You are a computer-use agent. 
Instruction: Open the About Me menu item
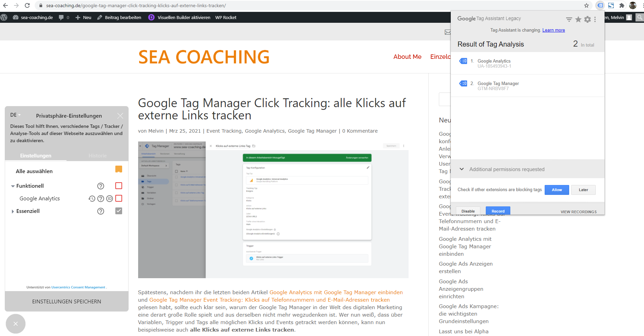(x=407, y=57)
